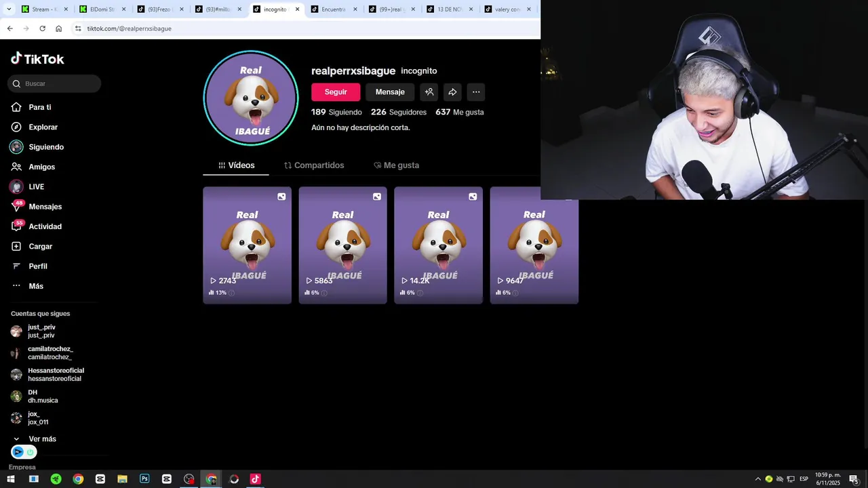The width and height of the screenshot is (868, 488).
Task: Open Actividad with the 55 badge
Action: 45,226
